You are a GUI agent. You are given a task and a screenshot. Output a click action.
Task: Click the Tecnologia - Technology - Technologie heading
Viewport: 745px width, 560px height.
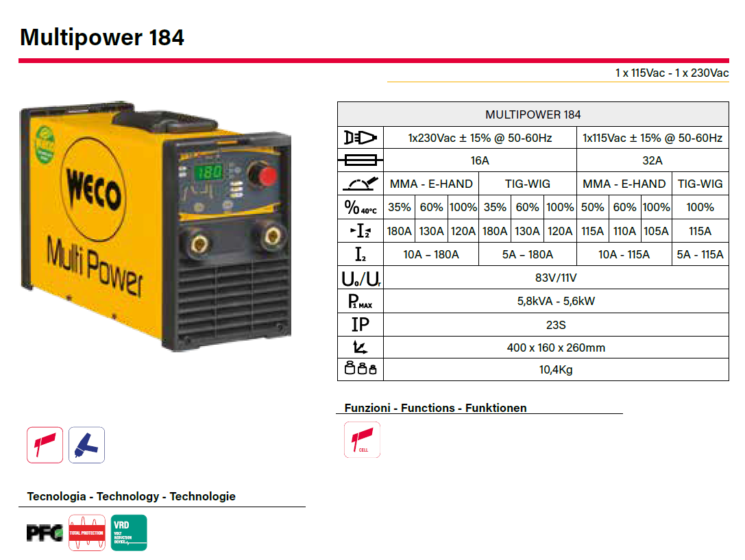coord(131,496)
